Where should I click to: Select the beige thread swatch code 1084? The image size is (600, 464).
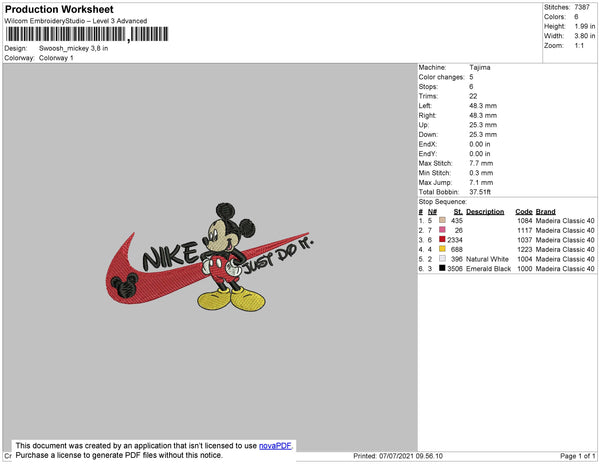tap(442, 220)
